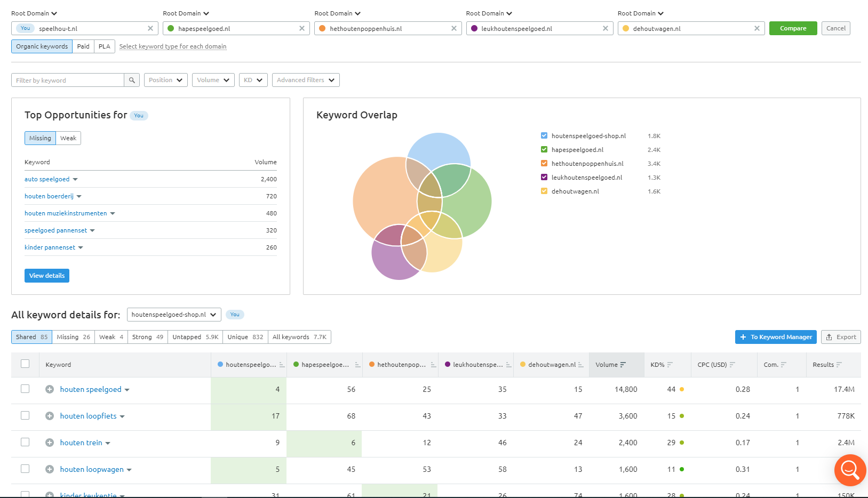Expand the Advanced filters dropdown
Viewport: 868px width, 498px height.
click(305, 80)
